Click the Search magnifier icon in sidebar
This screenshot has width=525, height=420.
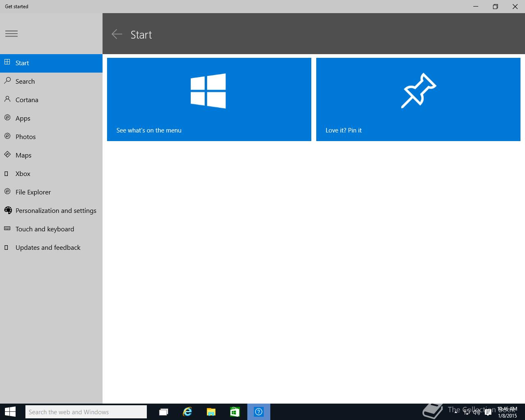7,81
